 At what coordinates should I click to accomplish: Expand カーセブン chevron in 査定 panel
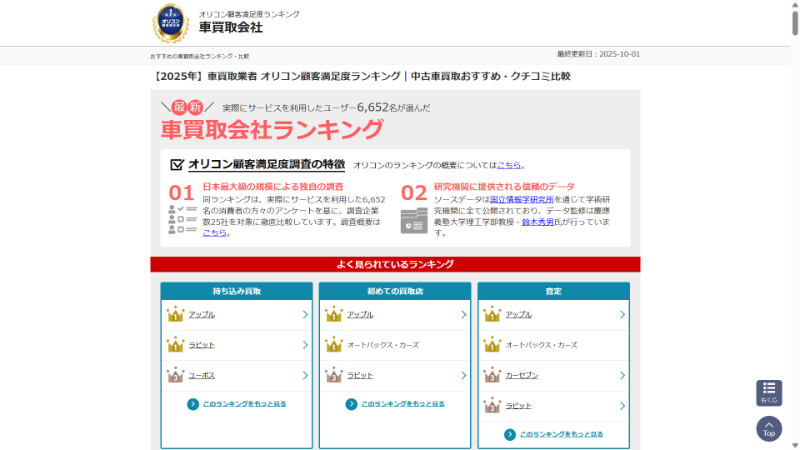pos(622,376)
